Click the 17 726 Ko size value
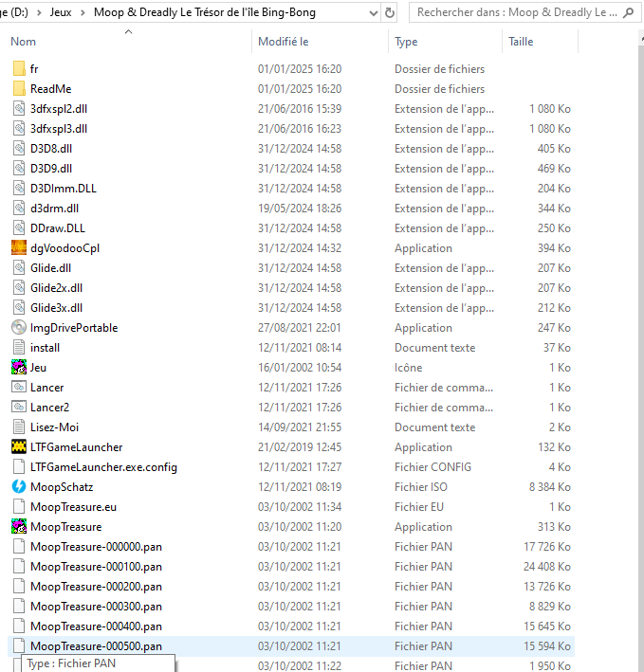Viewport: 644px width, 672px height. pyautogui.click(x=547, y=547)
